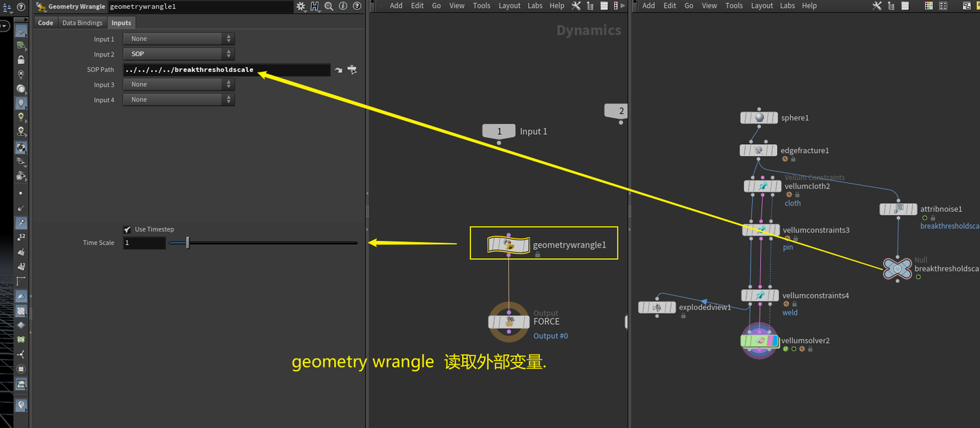The height and width of the screenshot is (428, 980).
Task: Click the SOP Path input field
Action: (x=227, y=69)
